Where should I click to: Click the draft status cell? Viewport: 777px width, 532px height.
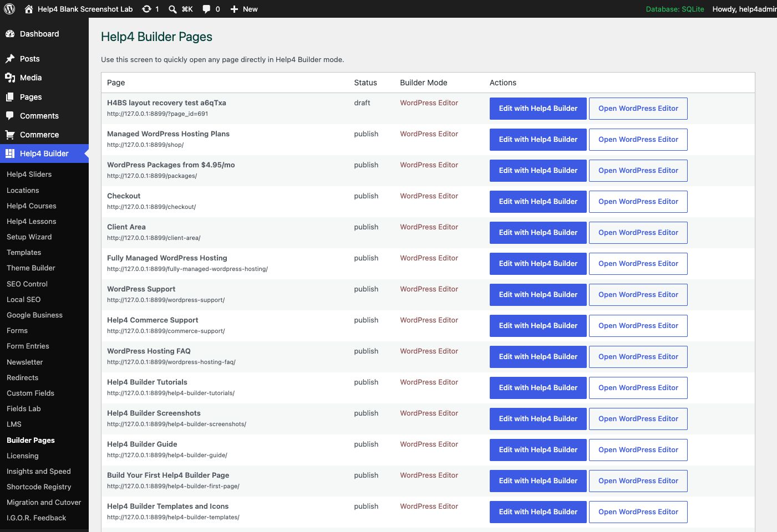(362, 103)
